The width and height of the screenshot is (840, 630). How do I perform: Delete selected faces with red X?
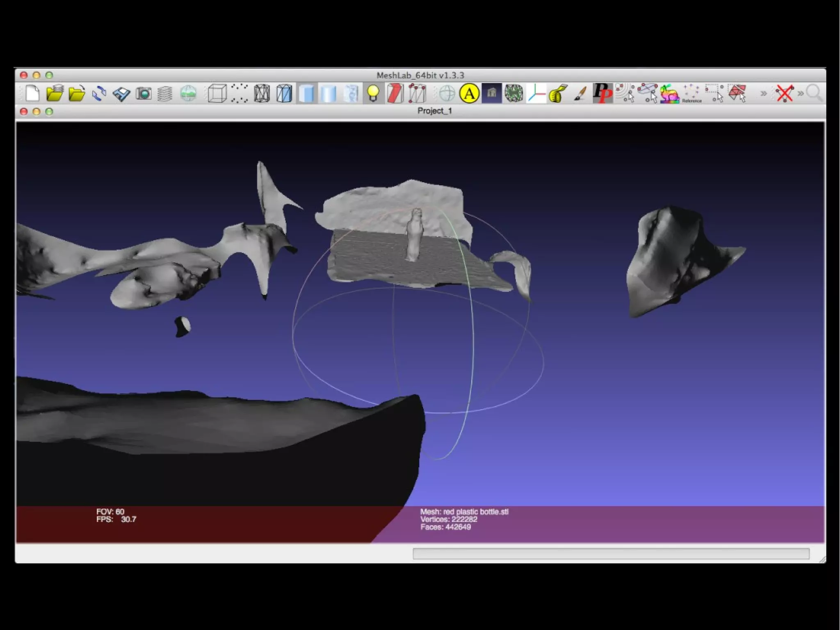tap(785, 94)
